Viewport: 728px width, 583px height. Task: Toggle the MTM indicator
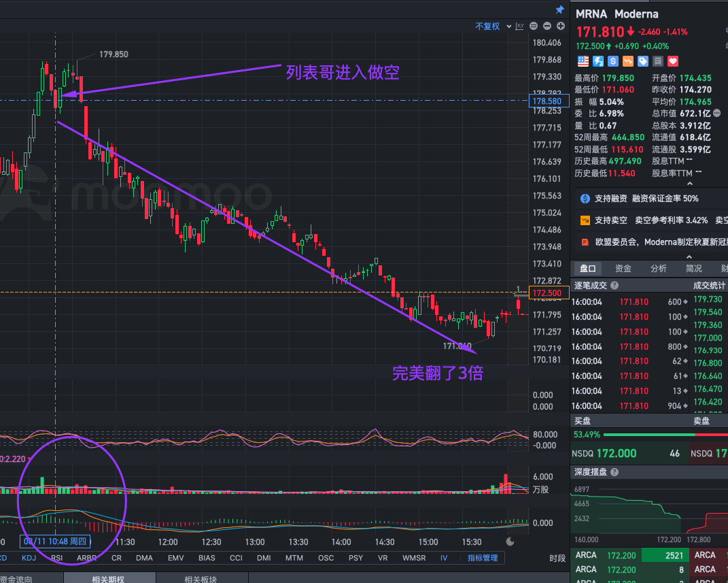click(294, 557)
